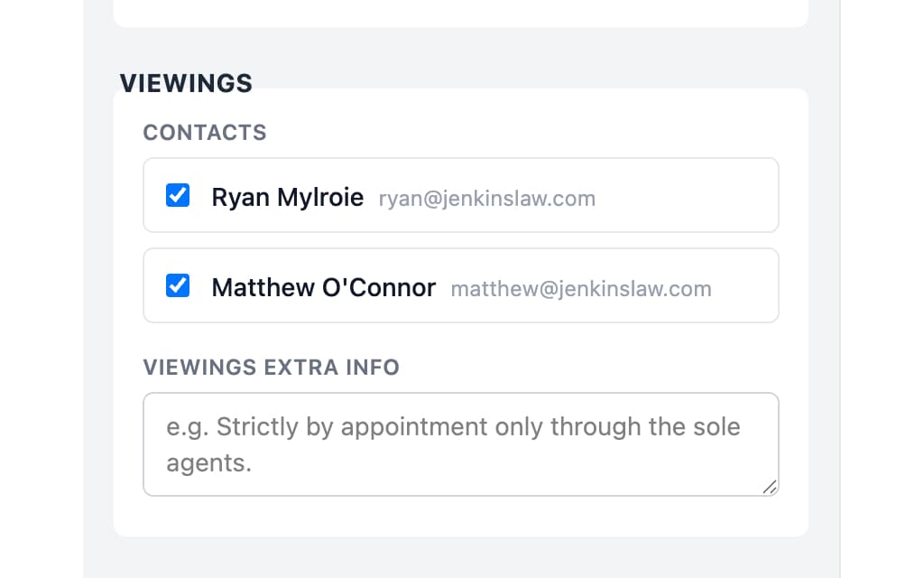Click the matthew@jenkinslaw.com email text

click(x=580, y=289)
